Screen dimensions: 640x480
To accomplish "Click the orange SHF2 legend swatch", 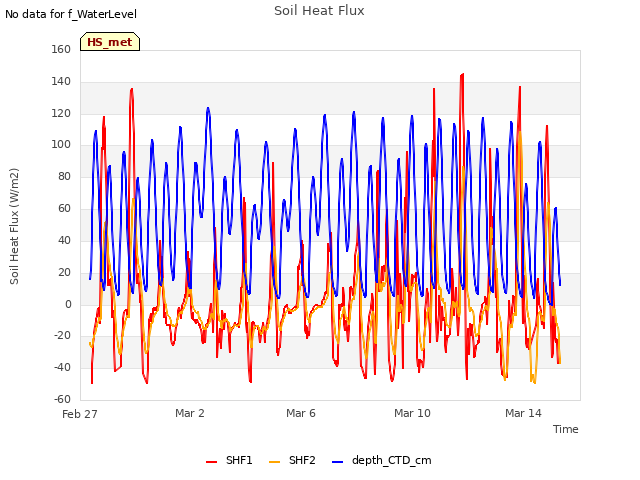I will pos(275,462).
